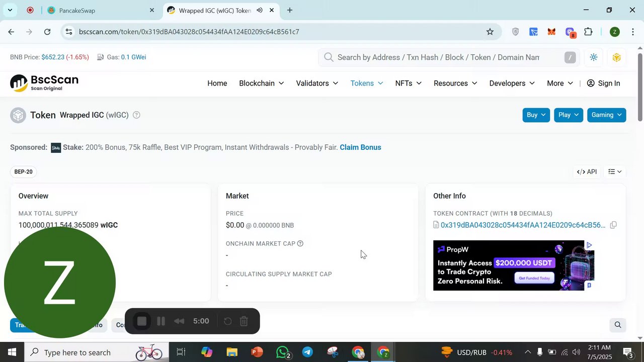Image resolution: width=644 pixels, height=362 pixels.
Task: Click the help icon next to wIGC name
Action: (136, 115)
